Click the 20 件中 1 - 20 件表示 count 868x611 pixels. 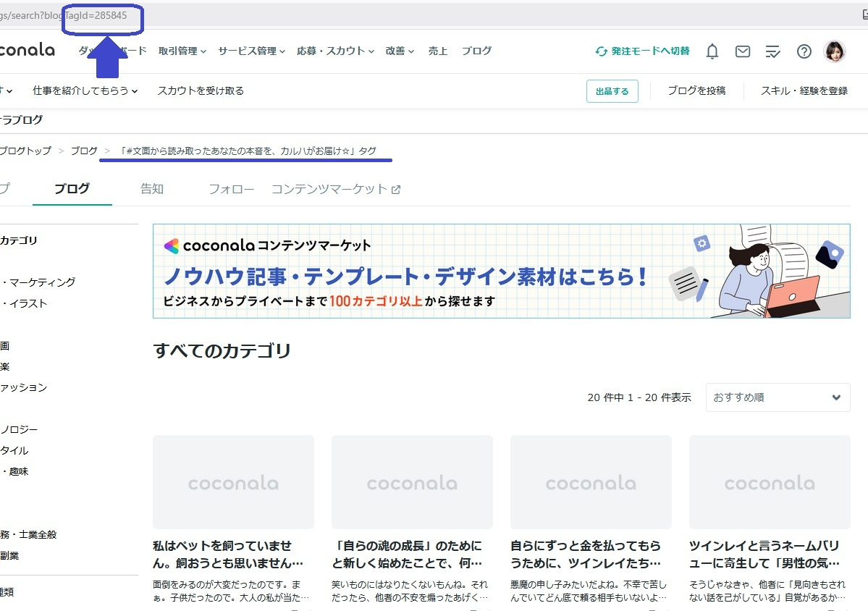coord(639,397)
